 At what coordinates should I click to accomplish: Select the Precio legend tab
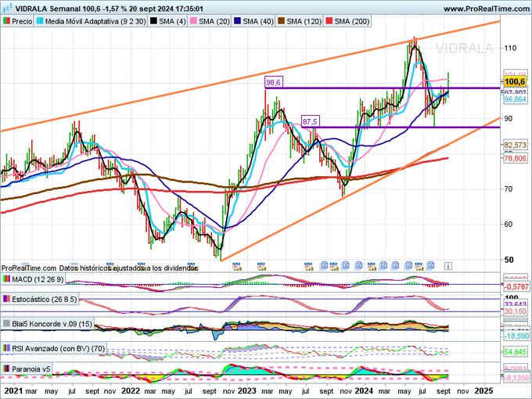point(17,21)
